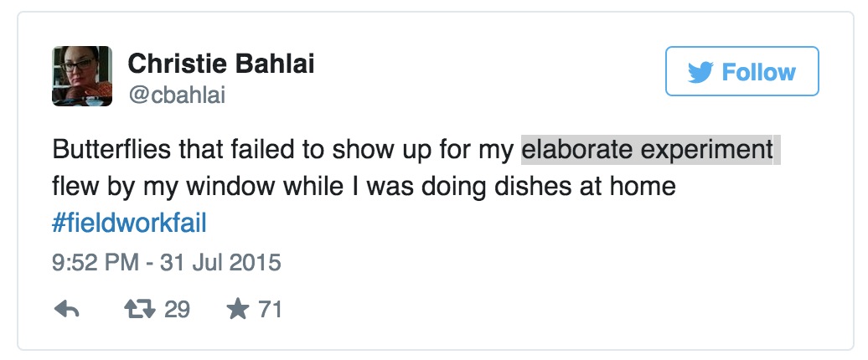
Task: Visit the @cbahlai handle link
Action: coord(177,95)
